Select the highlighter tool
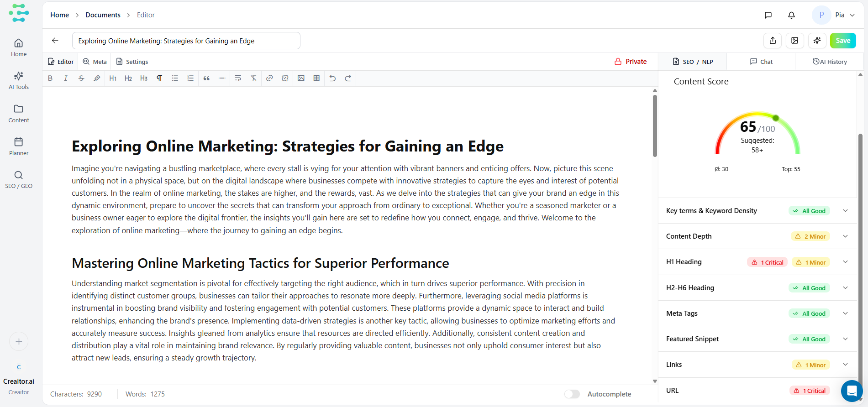 click(x=97, y=78)
